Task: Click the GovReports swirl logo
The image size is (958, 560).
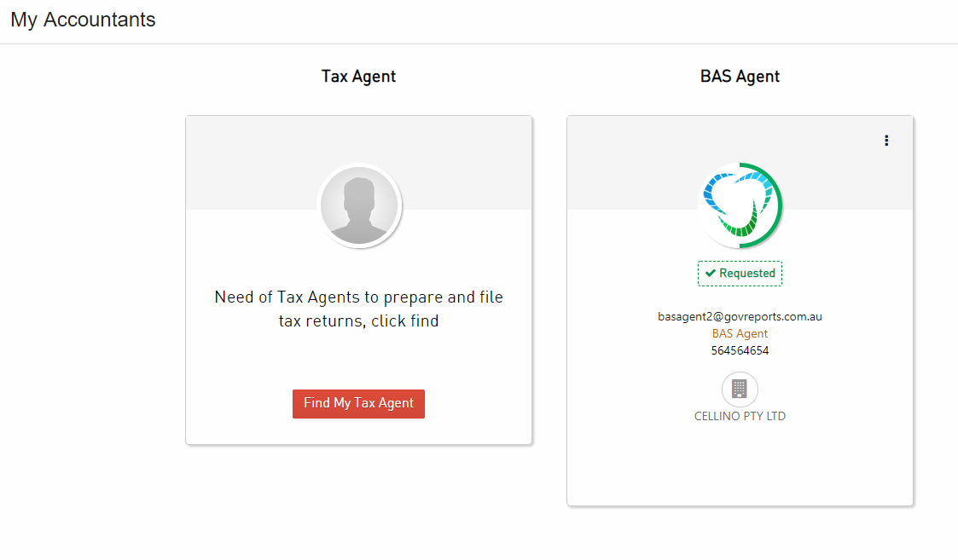Action: pos(740,205)
